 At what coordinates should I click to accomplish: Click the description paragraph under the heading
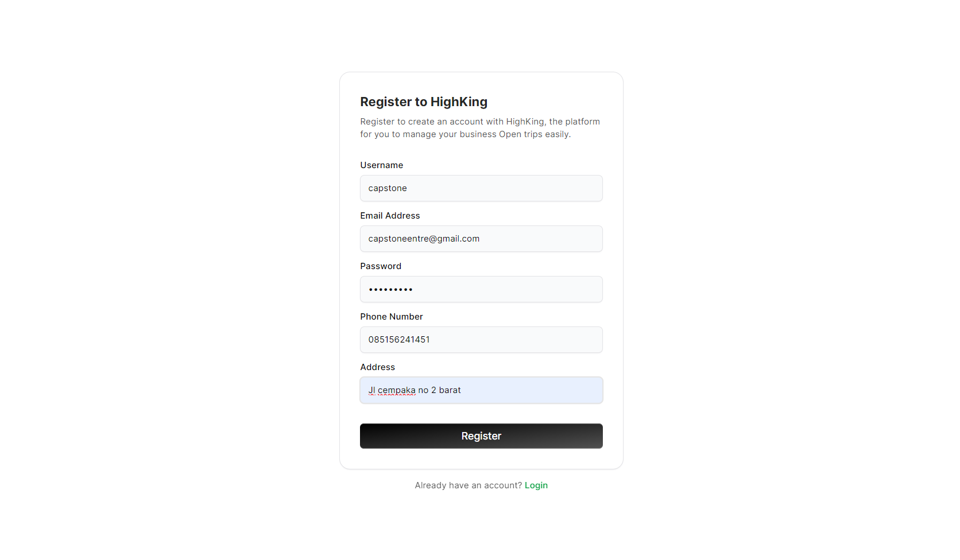coord(479,128)
